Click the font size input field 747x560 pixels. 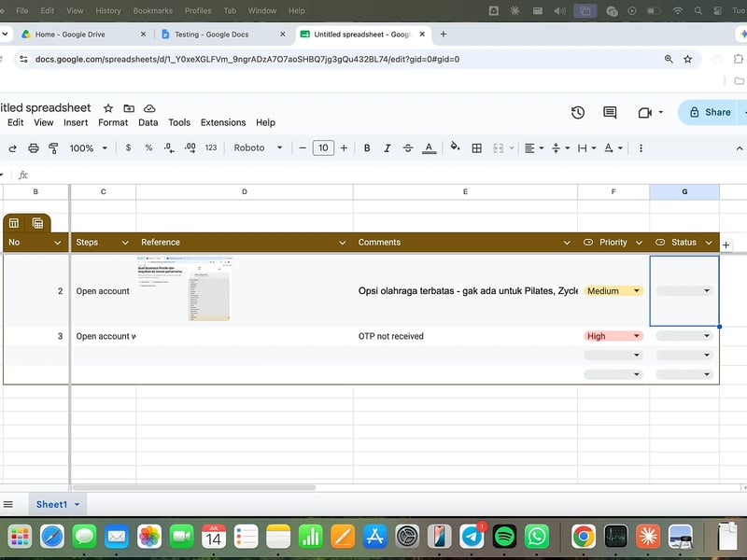tap(323, 148)
